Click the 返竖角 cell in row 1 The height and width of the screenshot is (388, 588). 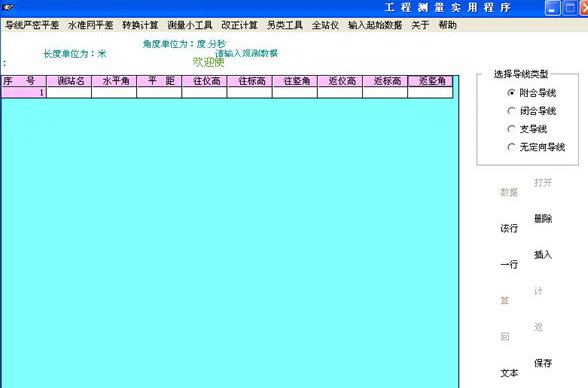[430, 92]
